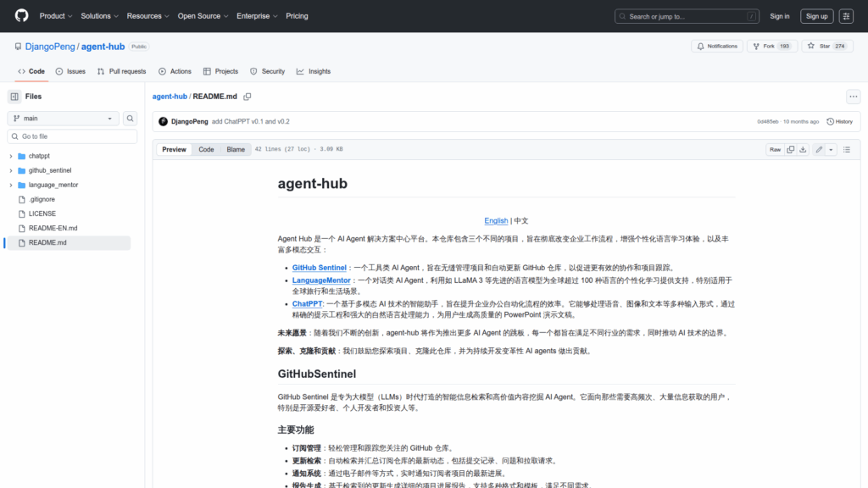The image size is (868, 488).
Task: Click the Go to file input
Action: click(71, 136)
